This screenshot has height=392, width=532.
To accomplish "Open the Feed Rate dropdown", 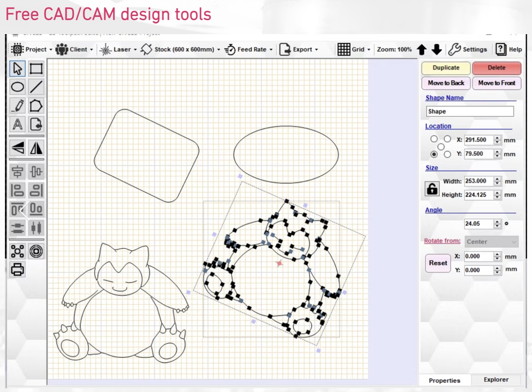I will [249, 49].
